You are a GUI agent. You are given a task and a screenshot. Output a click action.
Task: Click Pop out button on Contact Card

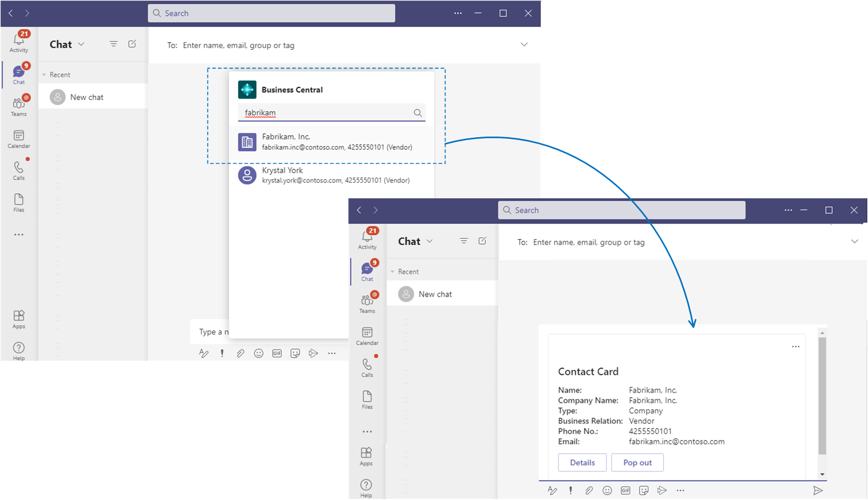(638, 463)
